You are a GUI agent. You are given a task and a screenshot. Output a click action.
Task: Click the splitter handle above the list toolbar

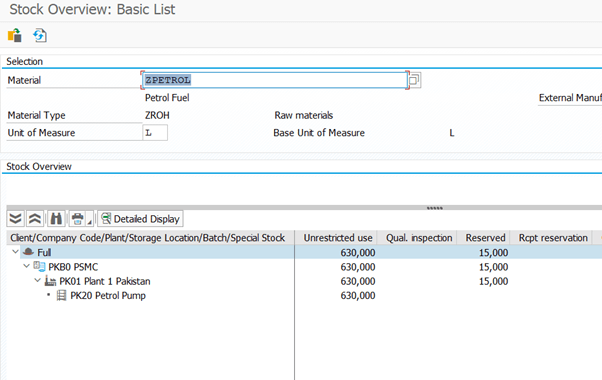coord(435,208)
